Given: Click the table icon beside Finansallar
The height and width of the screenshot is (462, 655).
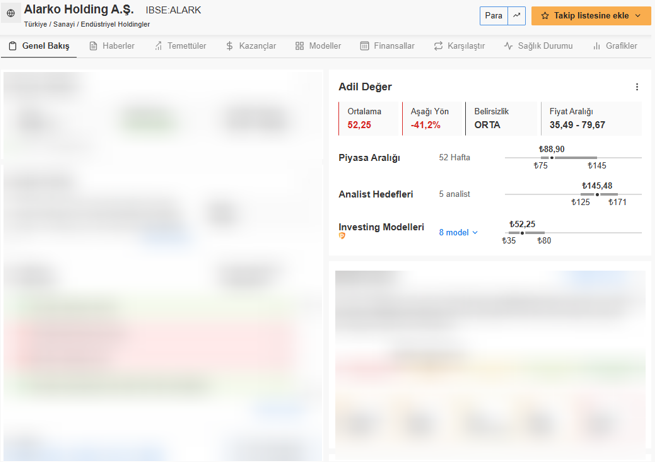Looking at the screenshot, I should pyautogui.click(x=364, y=46).
